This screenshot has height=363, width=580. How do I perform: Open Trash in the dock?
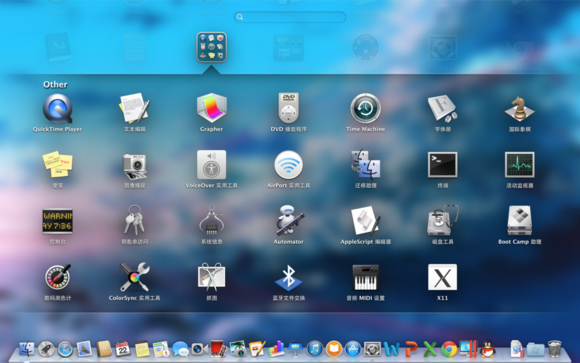click(554, 349)
